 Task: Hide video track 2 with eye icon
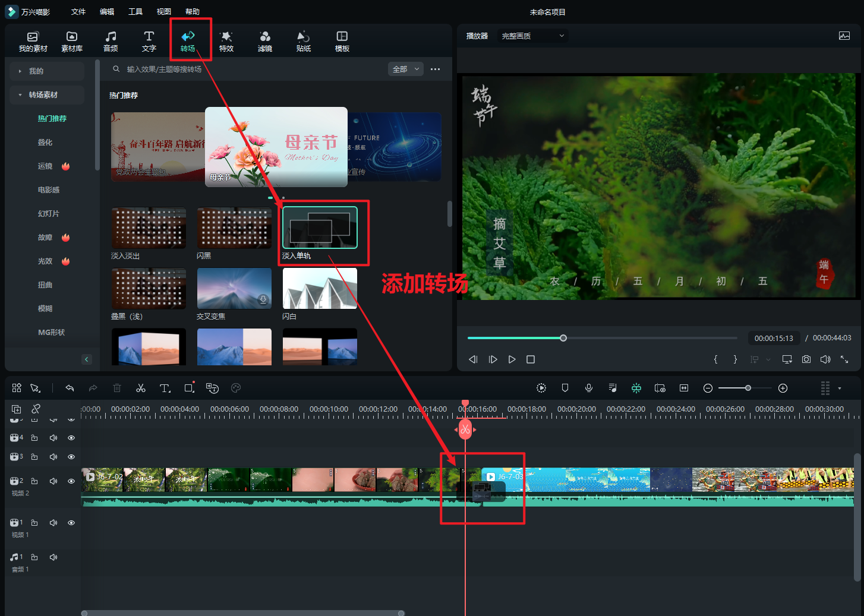tap(71, 481)
